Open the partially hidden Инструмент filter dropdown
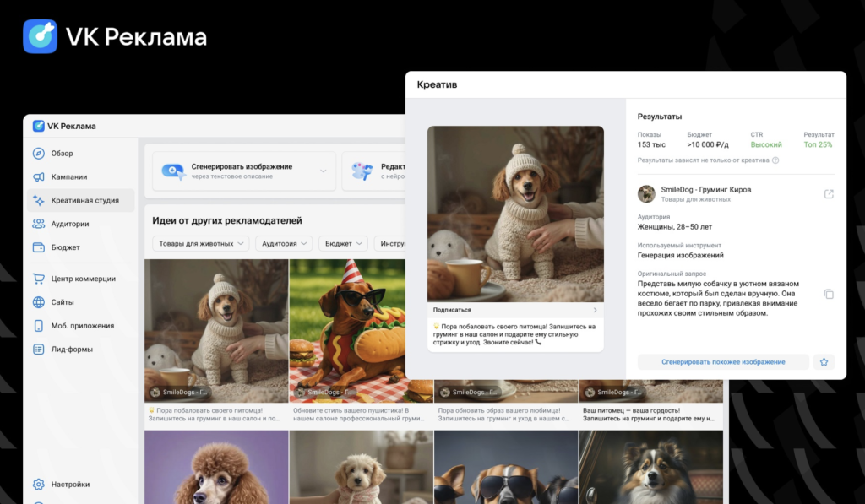This screenshot has height=504, width=865. tap(390, 243)
